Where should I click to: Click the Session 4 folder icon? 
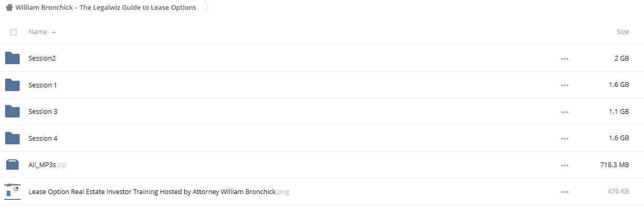(x=12, y=138)
